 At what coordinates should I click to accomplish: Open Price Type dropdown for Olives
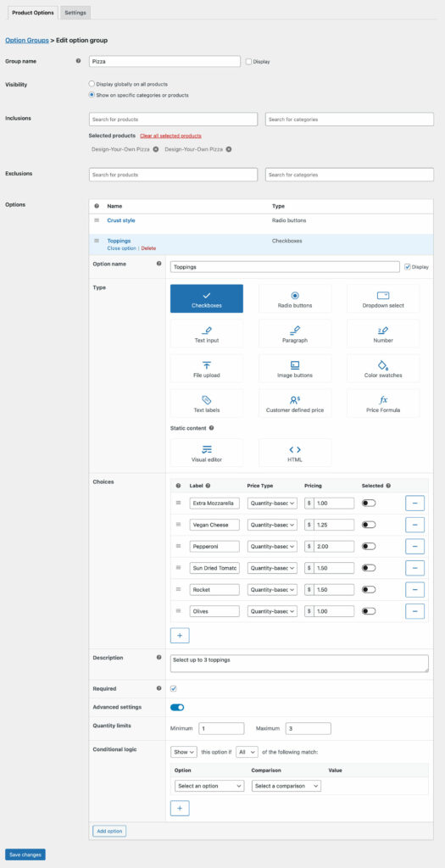pyautogui.click(x=272, y=611)
